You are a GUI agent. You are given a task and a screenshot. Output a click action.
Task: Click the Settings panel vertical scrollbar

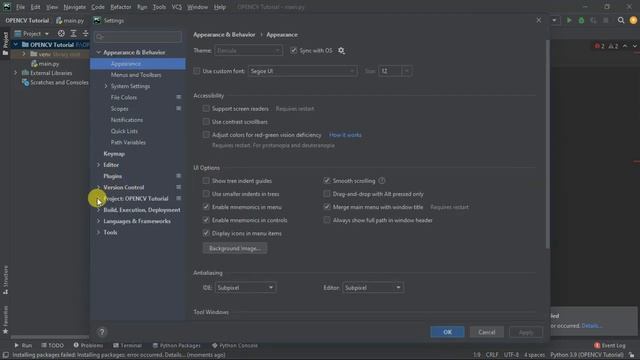pyautogui.click(x=547, y=144)
